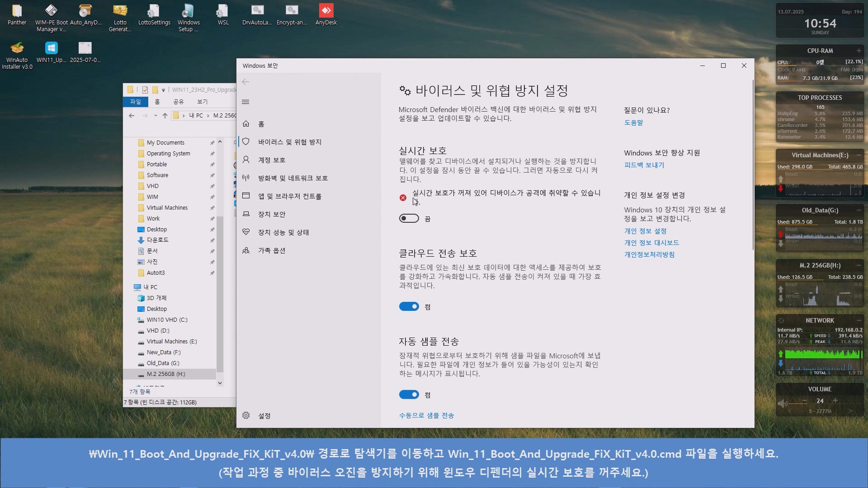The height and width of the screenshot is (488, 868).
Task: Turn off automatic sample submission toggle
Action: coord(409,395)
